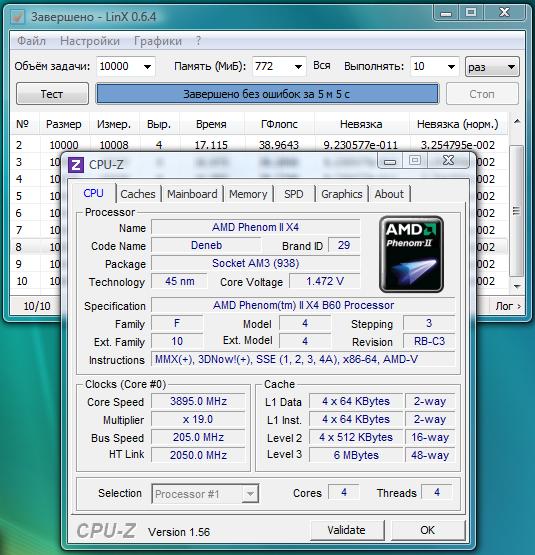Expand the Выполнять count dropdown
The width and height of the screenshot is (535, 555).
451,67
